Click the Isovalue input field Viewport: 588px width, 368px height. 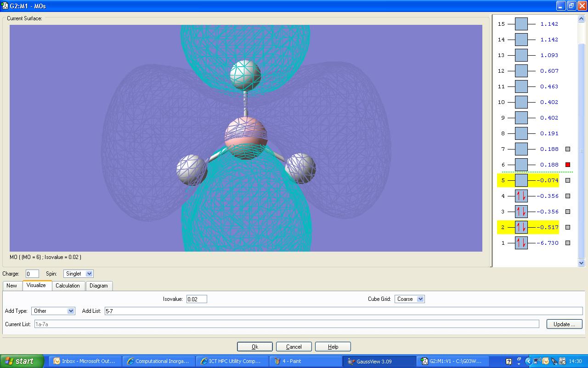click(197, 299)
